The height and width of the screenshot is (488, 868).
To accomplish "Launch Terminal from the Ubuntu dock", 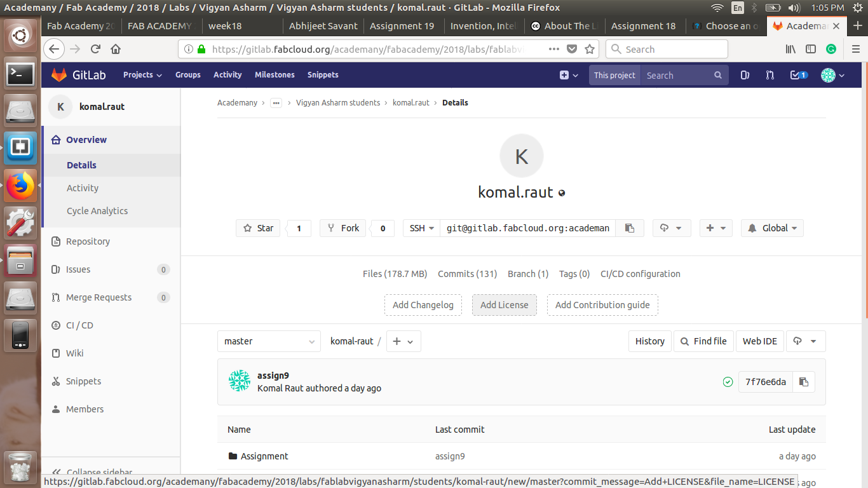I will click(x=20, y=74).
